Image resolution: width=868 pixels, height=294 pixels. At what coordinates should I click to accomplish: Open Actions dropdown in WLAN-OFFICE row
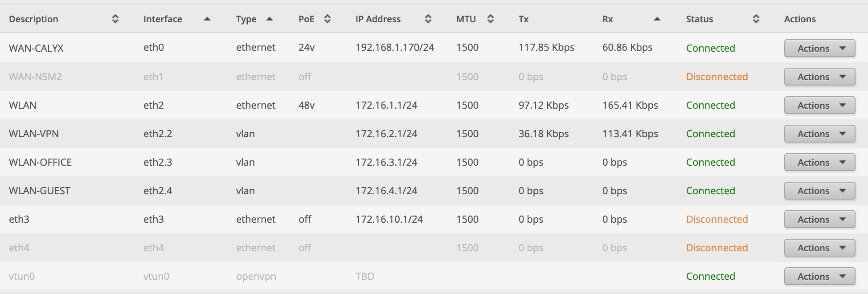(819, 162)
